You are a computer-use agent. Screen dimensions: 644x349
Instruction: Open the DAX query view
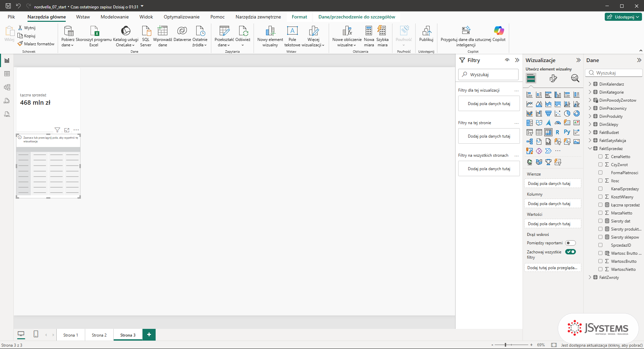7,101
